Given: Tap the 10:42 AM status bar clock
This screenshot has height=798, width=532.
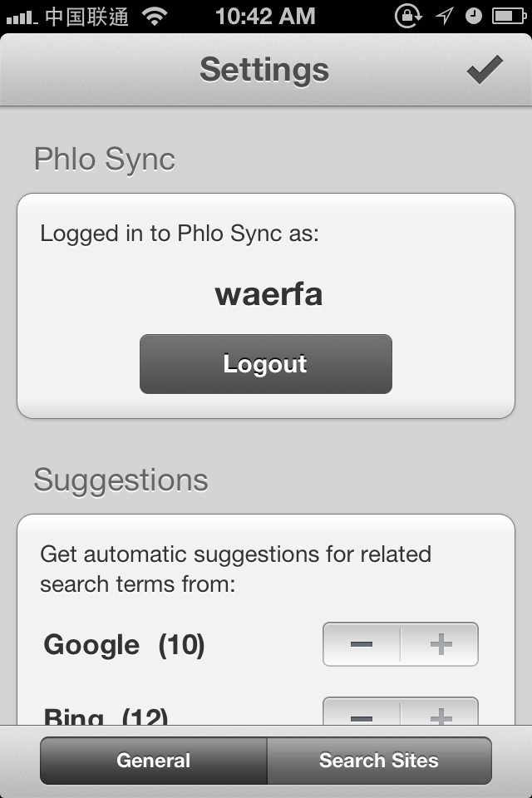Looking at the screenshot, I should 265,17.
